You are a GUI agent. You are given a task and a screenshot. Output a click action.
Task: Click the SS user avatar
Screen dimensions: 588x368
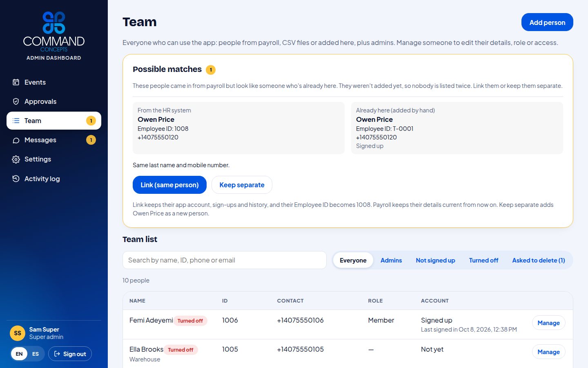click(x=18, y=333)
